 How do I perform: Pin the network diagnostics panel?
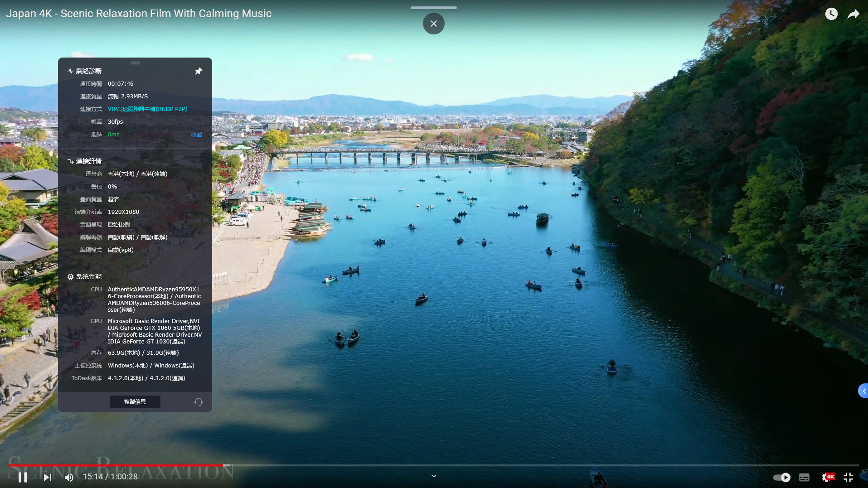(199, 71)
